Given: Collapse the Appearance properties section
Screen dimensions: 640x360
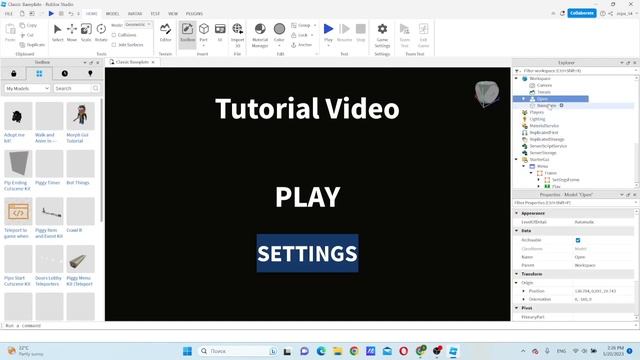Looking at the screenshot, I should [x=517, y=213].
